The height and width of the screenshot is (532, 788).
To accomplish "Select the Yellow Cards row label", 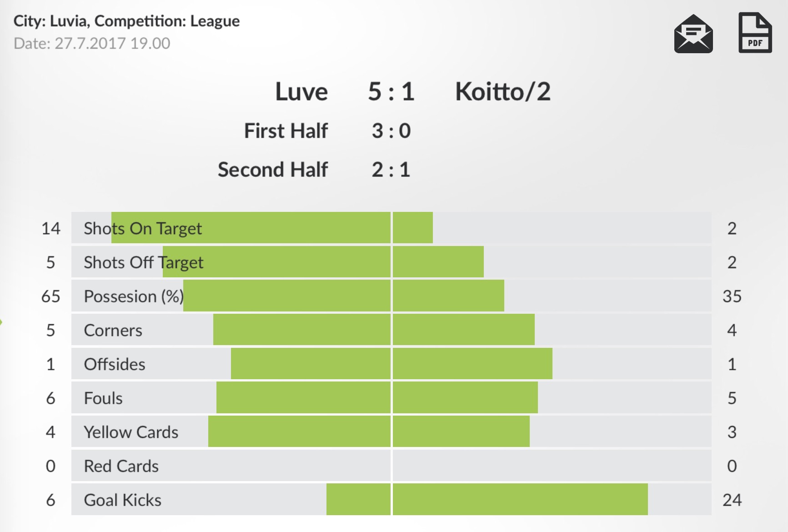I will (131, 432).
